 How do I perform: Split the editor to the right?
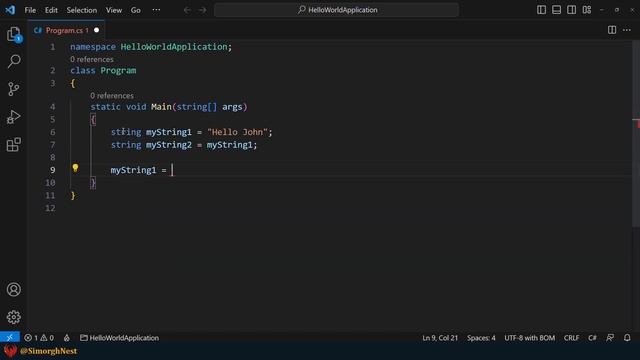(612, 30)
